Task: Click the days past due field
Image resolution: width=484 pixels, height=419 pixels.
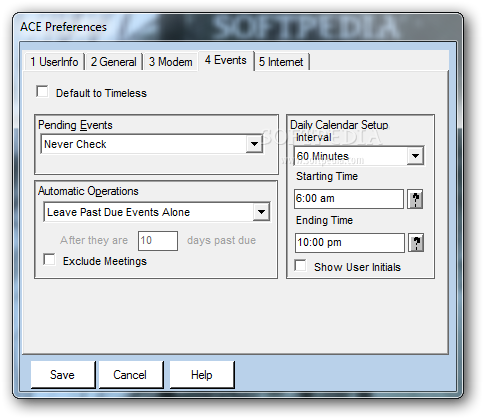Action: [x=158, y=241]
